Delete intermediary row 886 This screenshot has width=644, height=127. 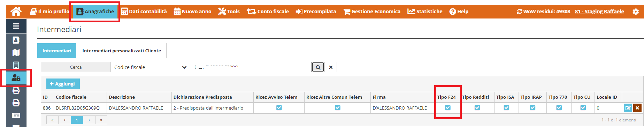coord(637,108)
